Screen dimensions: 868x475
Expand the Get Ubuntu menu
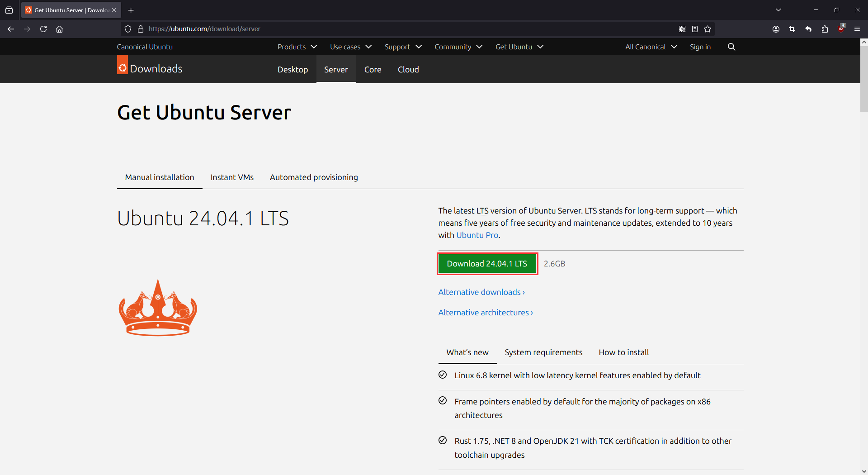point(519,47)
